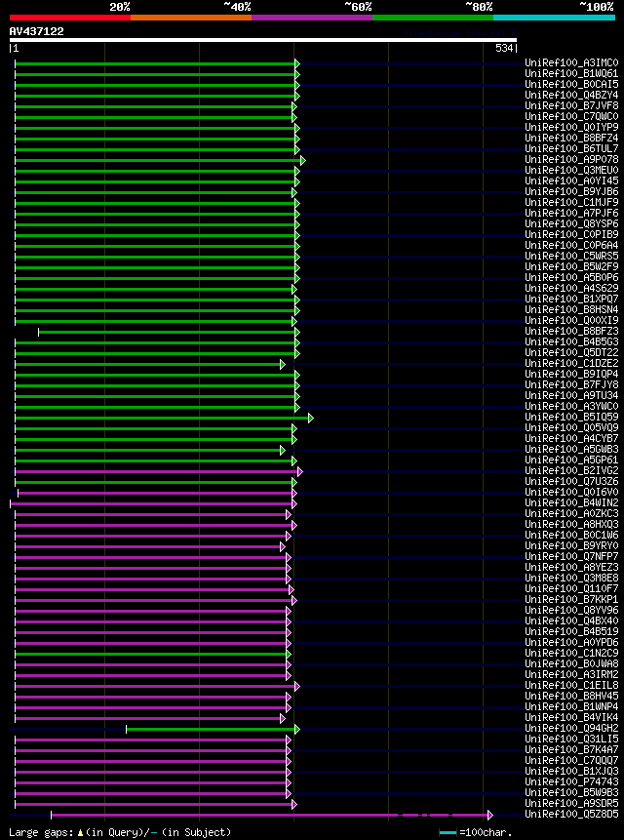The image size is (624, 840).
Task: Select the white AV437122 query bar
Action: pyautogui.click(x=263, y=40)
